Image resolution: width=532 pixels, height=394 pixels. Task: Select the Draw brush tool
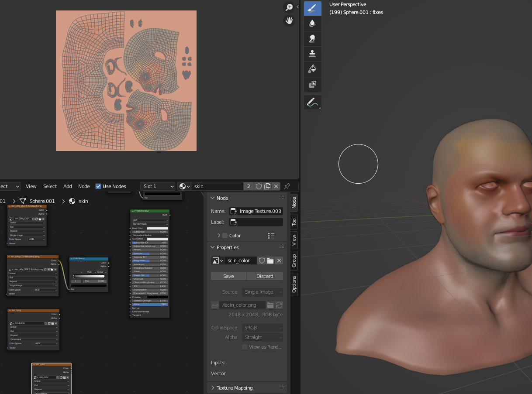(312, 8)
